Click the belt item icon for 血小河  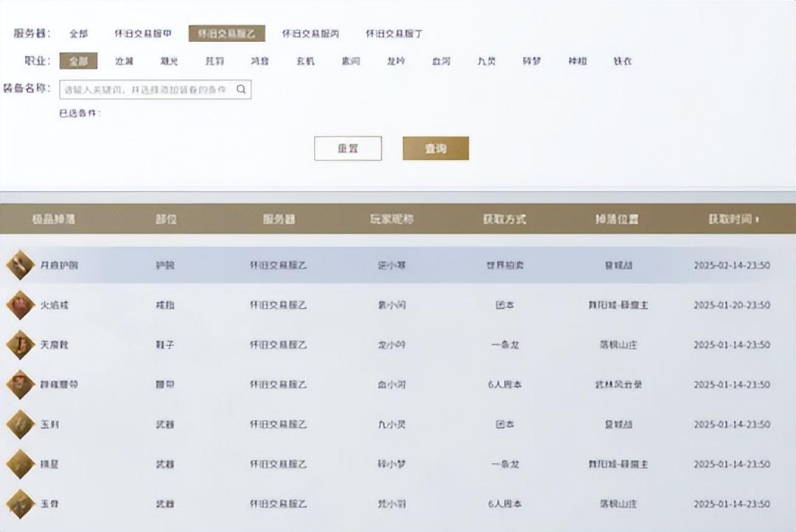(20, 384)
